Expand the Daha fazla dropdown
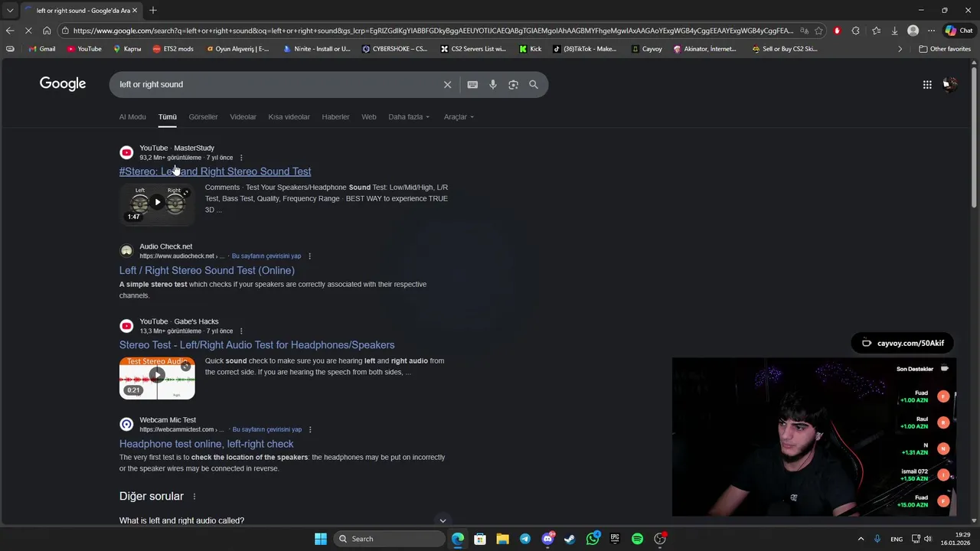Image resolution: width=980 pixels, height=551 pixels. point(409,117)
